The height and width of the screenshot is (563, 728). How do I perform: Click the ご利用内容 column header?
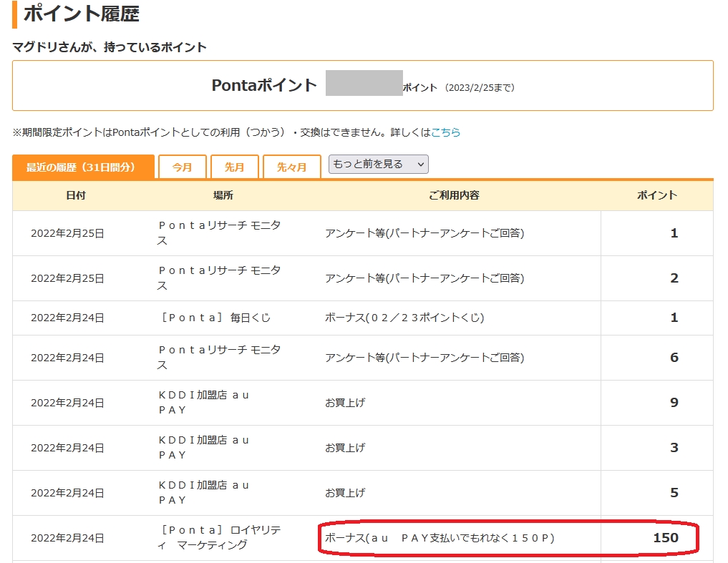pyautogui.click(x=454, y=195)
